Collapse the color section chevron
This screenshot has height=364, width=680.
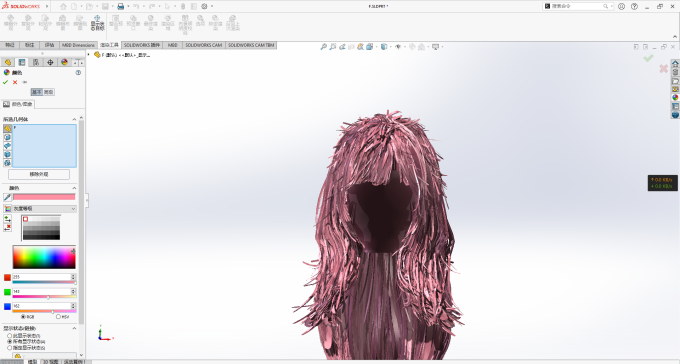tap(74, 188)
